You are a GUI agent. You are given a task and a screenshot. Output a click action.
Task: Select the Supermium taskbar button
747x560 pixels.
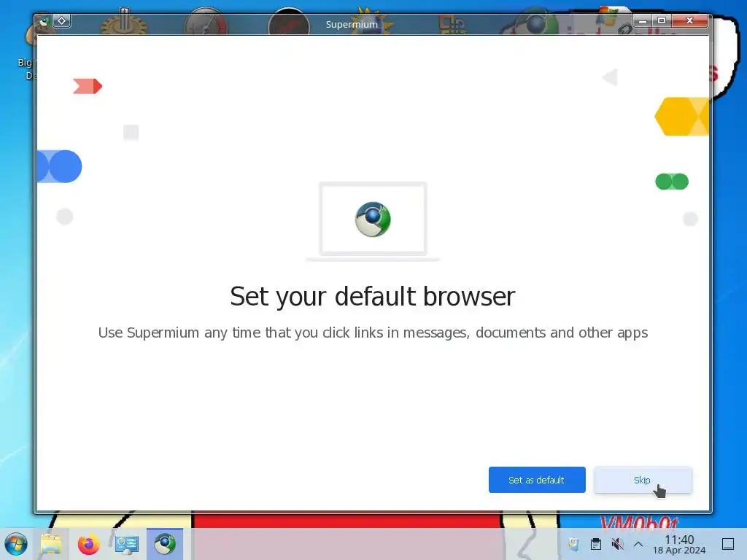pyautogui.click(x=164, y=544)
